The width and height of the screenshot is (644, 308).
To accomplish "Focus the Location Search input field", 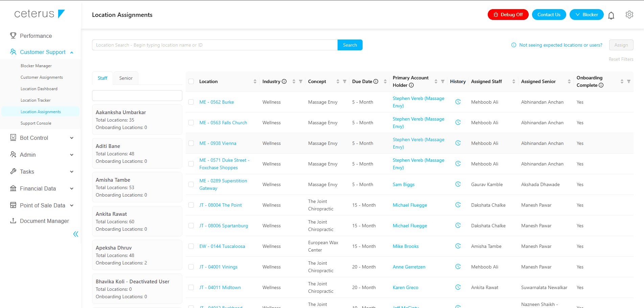I will click(x=215, y=45).
